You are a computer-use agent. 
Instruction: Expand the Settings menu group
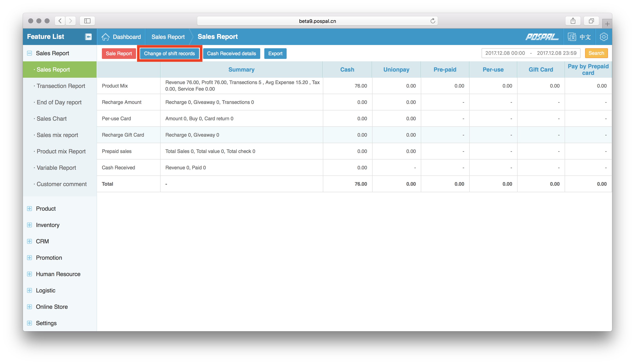click(x=29, y=323)
